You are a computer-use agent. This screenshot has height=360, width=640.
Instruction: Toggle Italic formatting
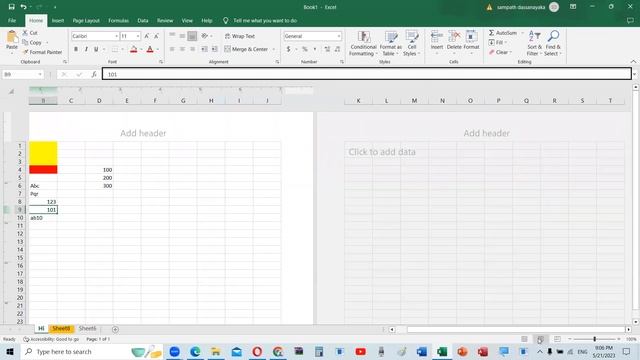click(86, 49)
